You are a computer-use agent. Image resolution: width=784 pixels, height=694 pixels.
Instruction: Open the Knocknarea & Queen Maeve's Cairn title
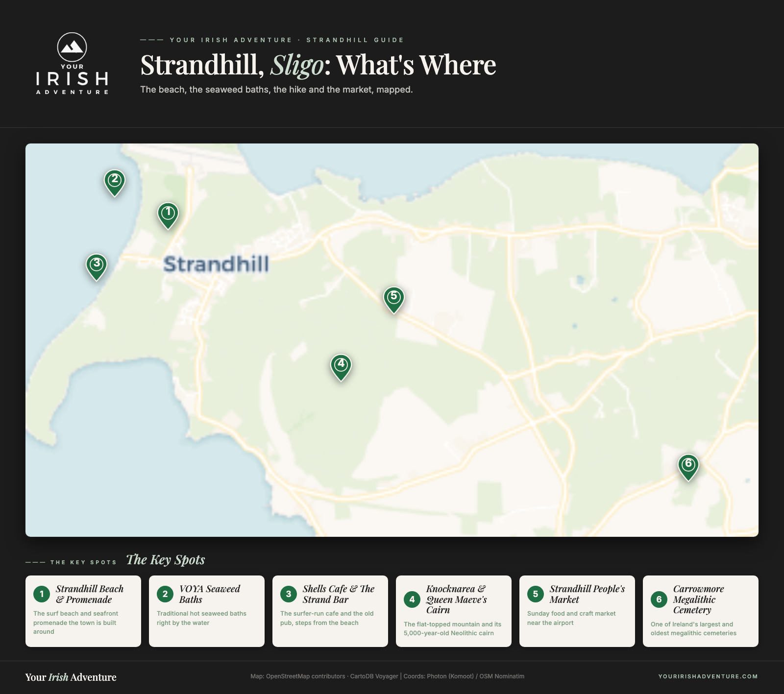[x=457, y=599]
